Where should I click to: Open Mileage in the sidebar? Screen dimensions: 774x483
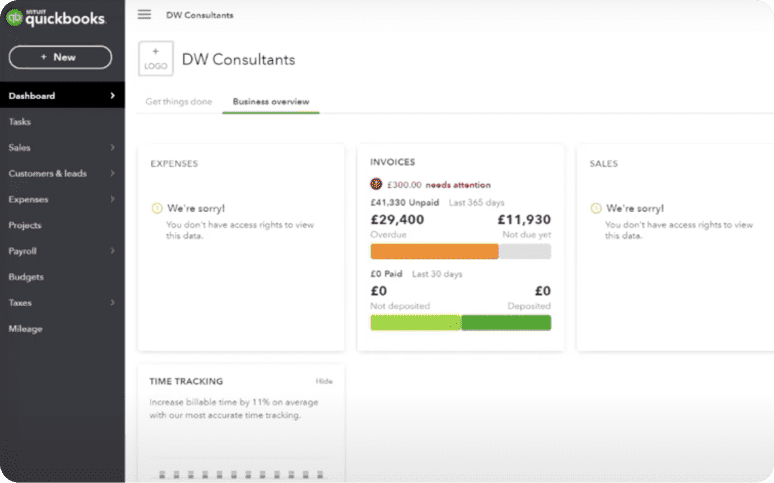pyautogui.click(x=25, y=328)
